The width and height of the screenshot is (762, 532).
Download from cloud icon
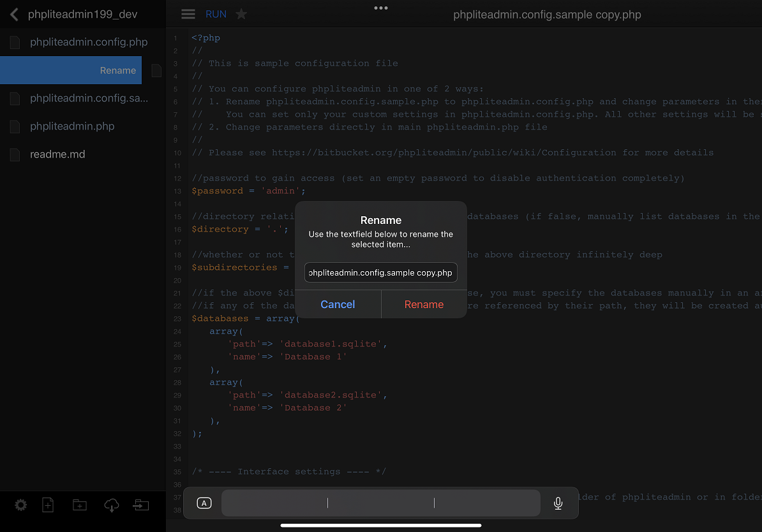(111, 505)
